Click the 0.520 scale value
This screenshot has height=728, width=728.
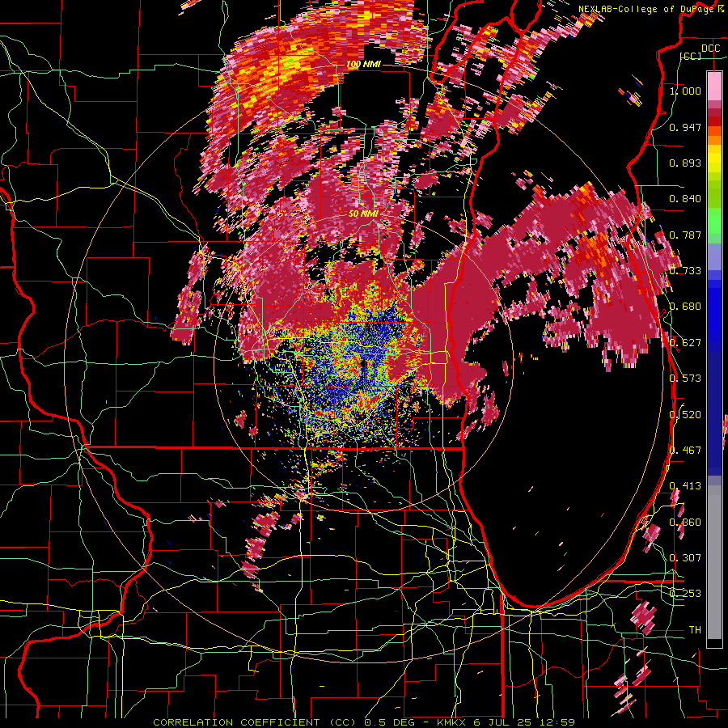click(685, 415)
